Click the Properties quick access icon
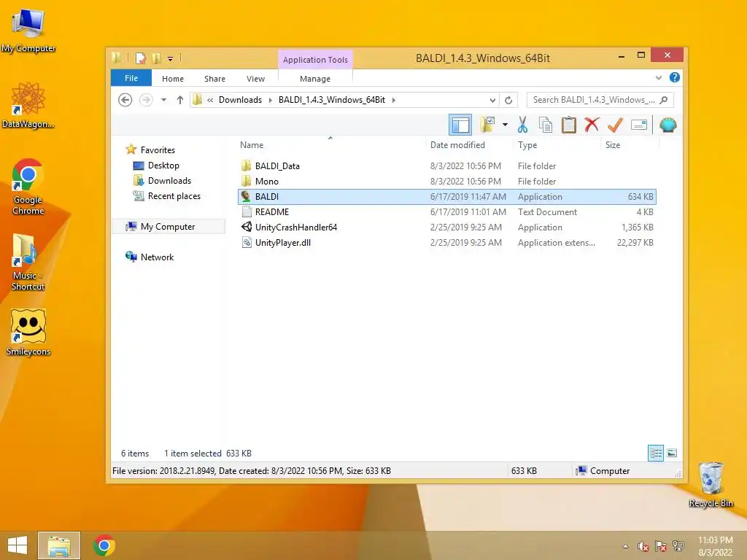747x560 pixels. point(141,58)
